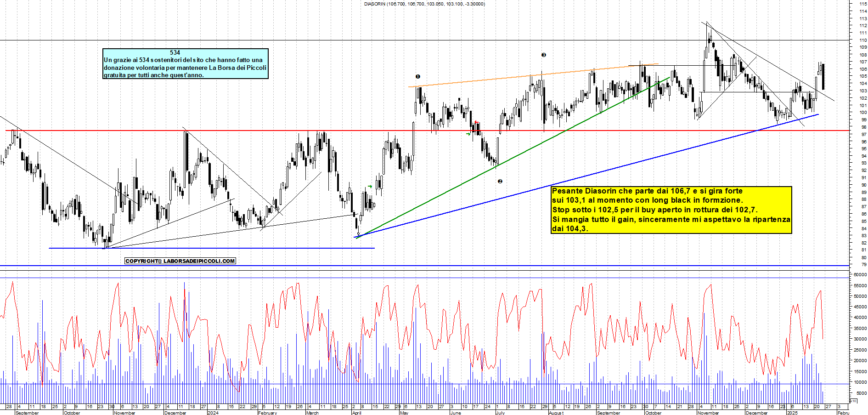The image size is (868, 415).
Task: Click the 40000 volume axis label
Action: tap(860, 318)
